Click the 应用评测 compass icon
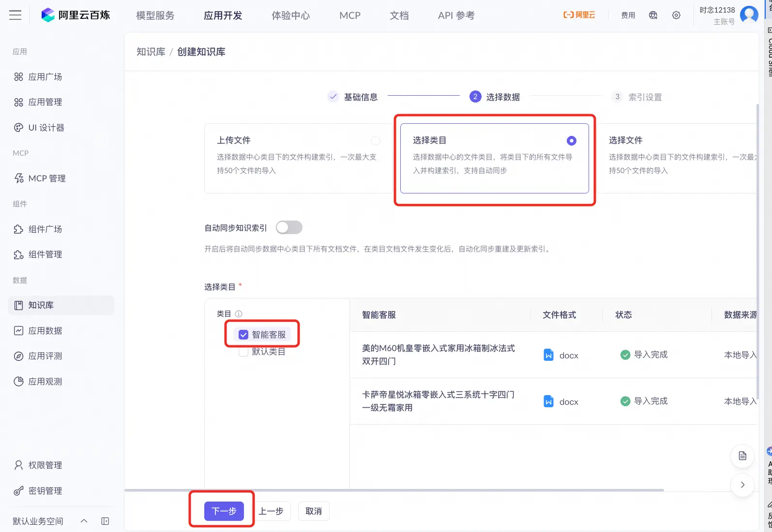The width and height of the screenshot is (772, 532). point(18,356)
